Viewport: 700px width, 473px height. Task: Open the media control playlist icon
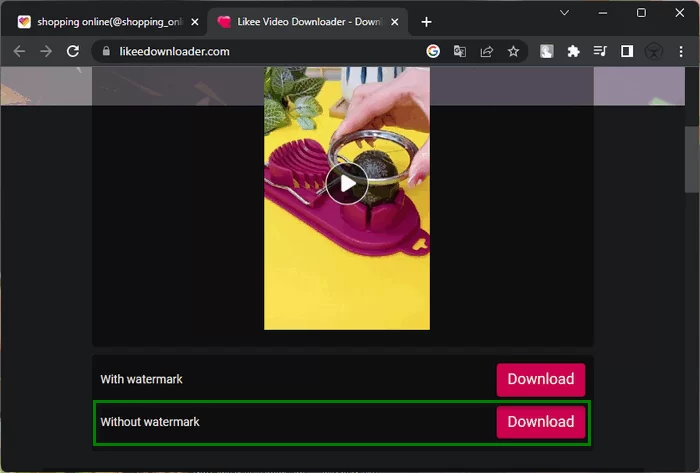click(x=600, y=51)
